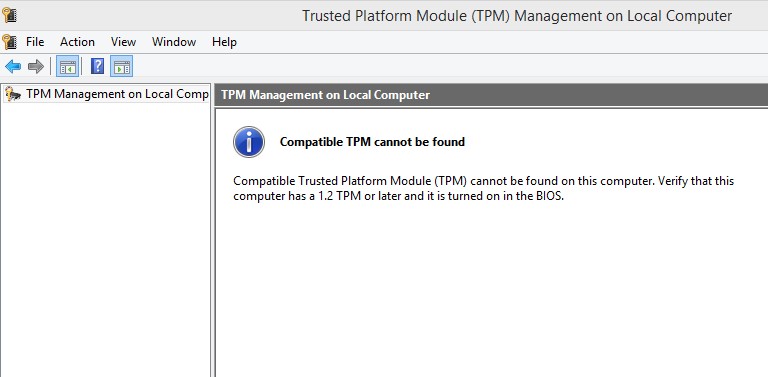This screenshot has width=768, height=377.
Task: Open the View menu
Action: point(123,42)
